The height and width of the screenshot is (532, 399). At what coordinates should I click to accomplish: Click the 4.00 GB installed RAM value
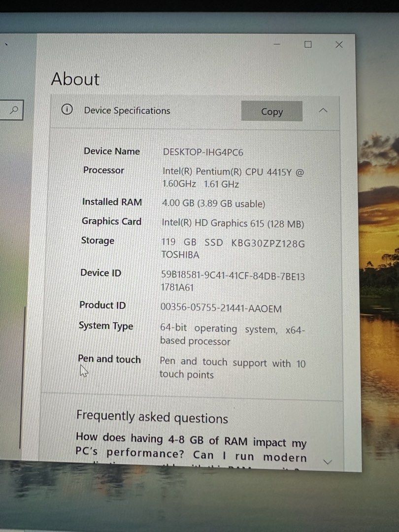tap(213, 203)
